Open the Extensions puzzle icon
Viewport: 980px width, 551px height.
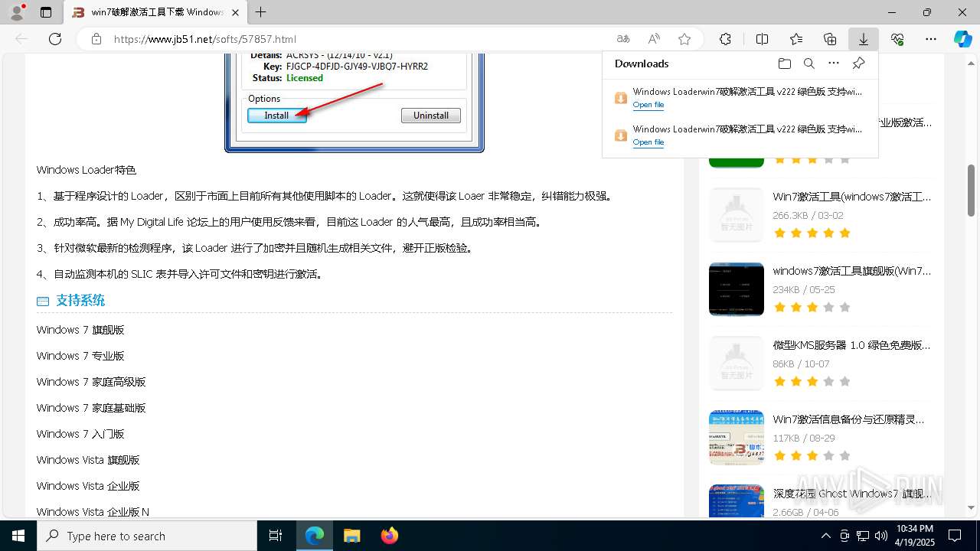click(725, 39)
